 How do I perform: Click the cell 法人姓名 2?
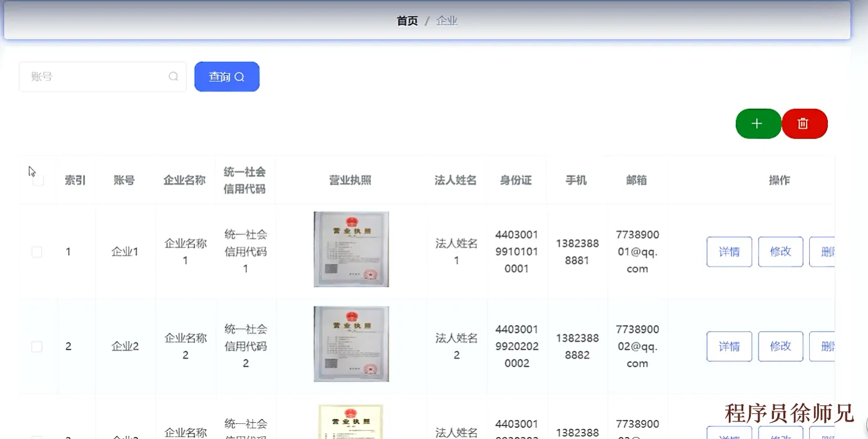[457, 346]
